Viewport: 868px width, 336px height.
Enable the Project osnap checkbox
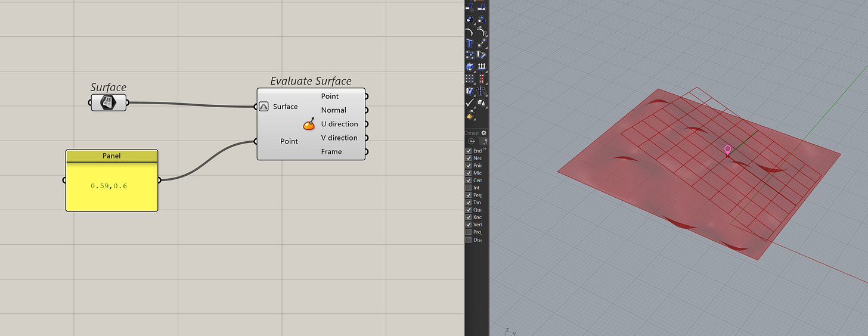click(468, 232)
